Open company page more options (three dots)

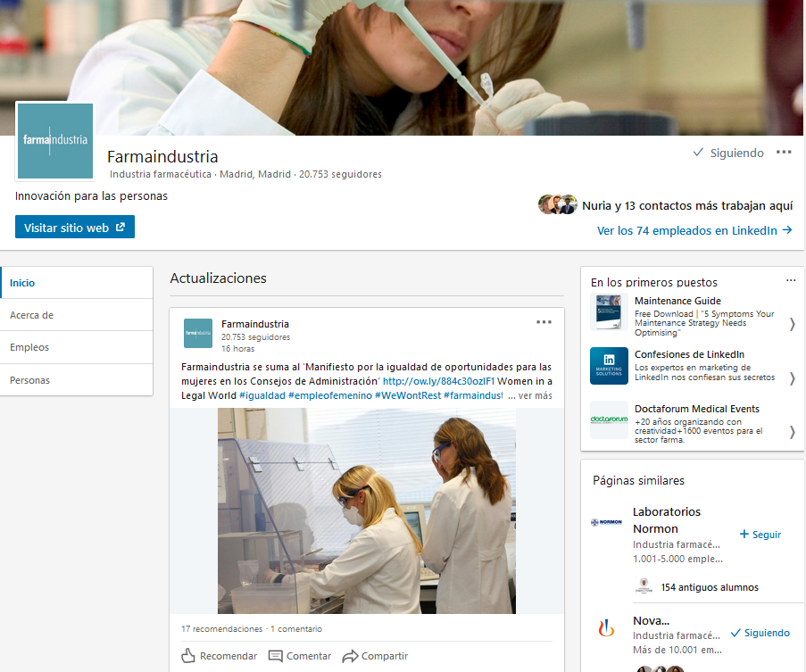click(x=784, y=152)
